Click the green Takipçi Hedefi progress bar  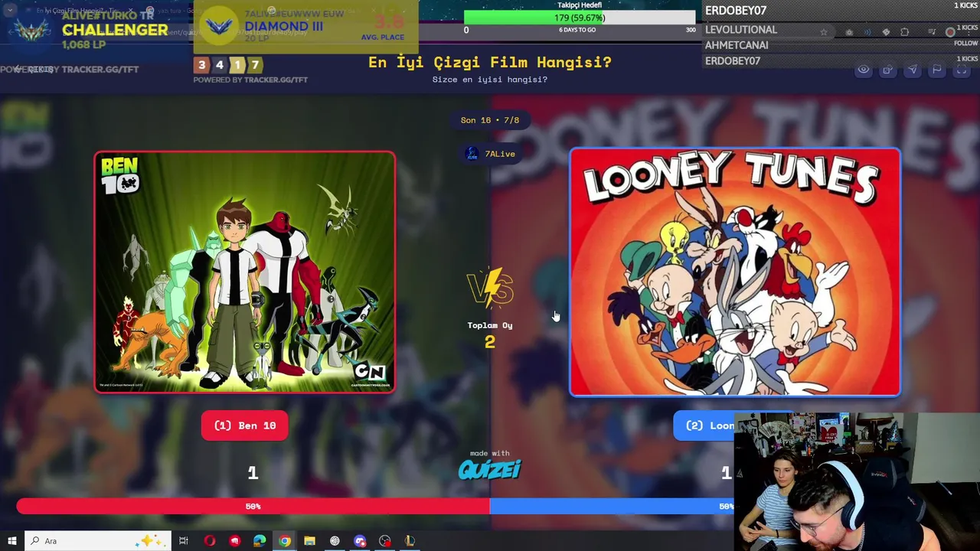point(580,18)
